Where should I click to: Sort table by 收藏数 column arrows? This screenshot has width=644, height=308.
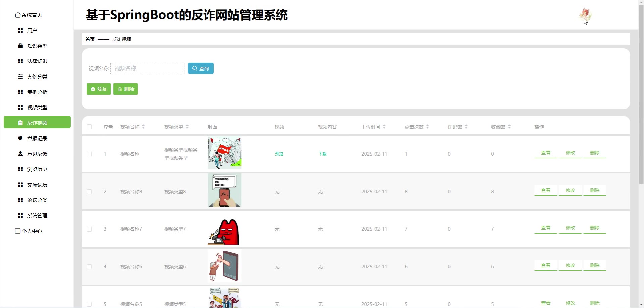click(x=509, y=127)
